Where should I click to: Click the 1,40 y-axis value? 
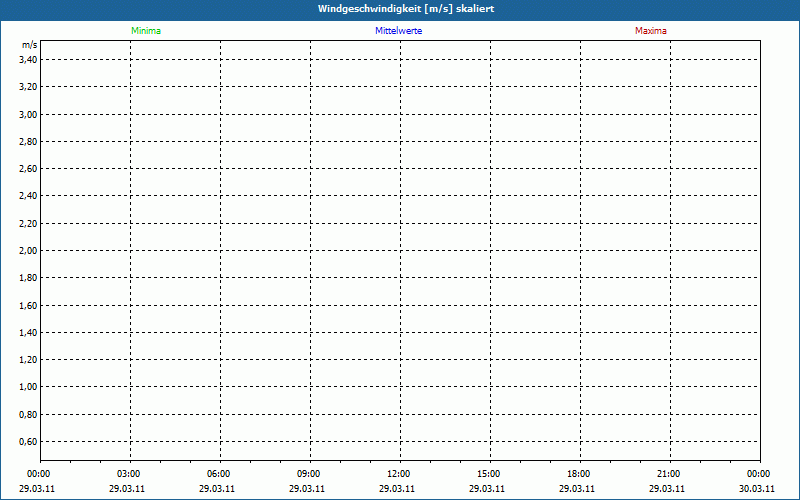(x=28, y=332)
